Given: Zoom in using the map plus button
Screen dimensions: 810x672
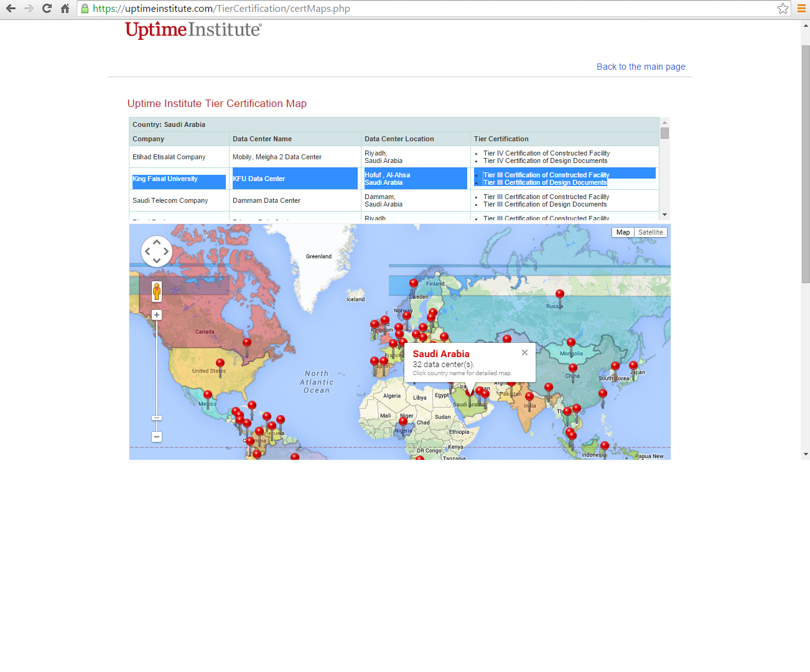Looking at the screenshot, I should point(157,315).
